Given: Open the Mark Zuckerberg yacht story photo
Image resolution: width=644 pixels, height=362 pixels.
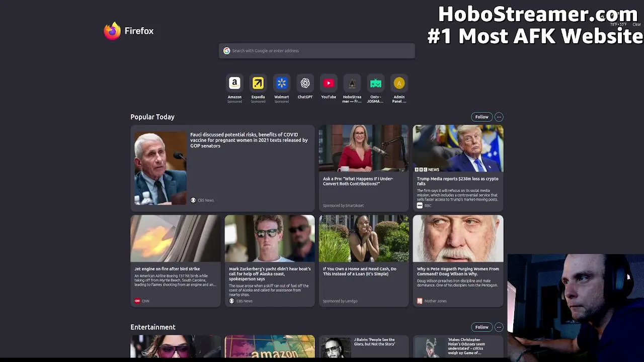Looking at the screenshot, I should click(270, 239).
